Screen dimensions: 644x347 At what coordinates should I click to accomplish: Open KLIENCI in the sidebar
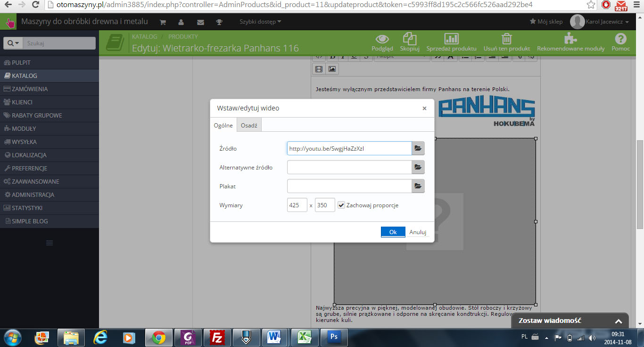pyautogui.click(x=50, y=102)
